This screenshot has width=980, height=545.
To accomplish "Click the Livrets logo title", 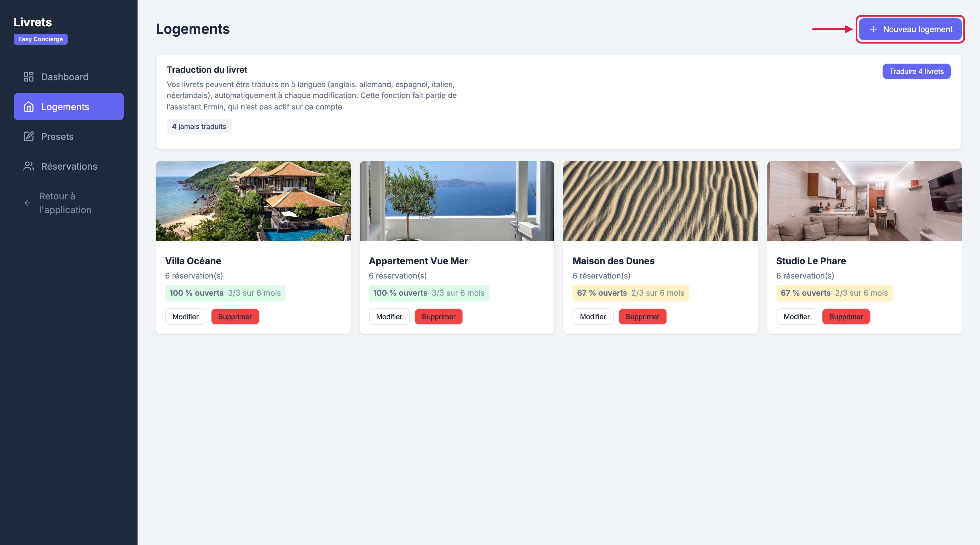I will tap(33, 22).
